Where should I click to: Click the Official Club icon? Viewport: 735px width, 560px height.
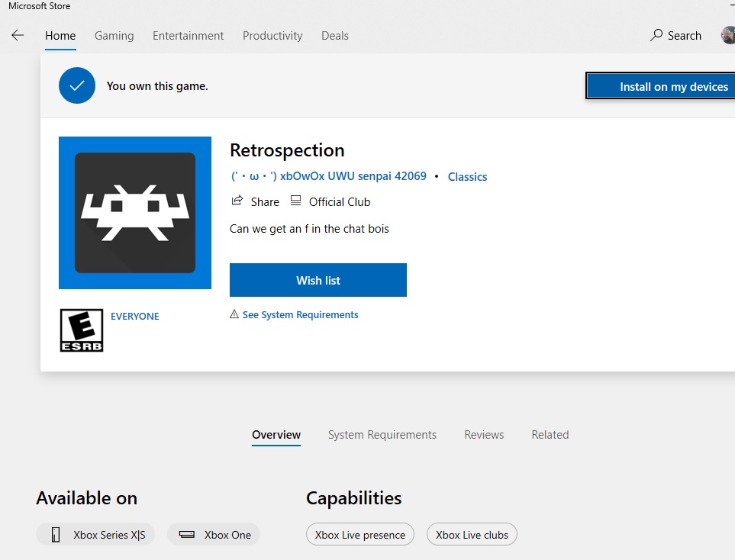pyautogui.click(x=296, y=201)
